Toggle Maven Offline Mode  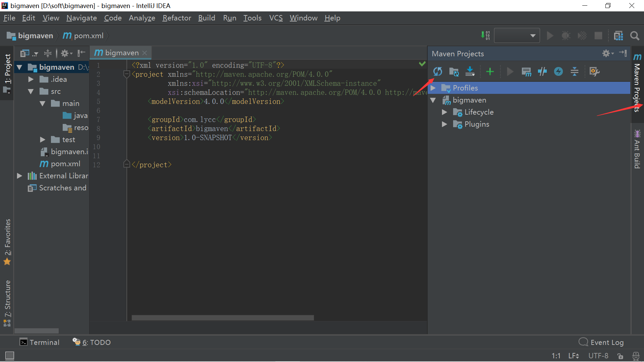[x=542, y=71]
